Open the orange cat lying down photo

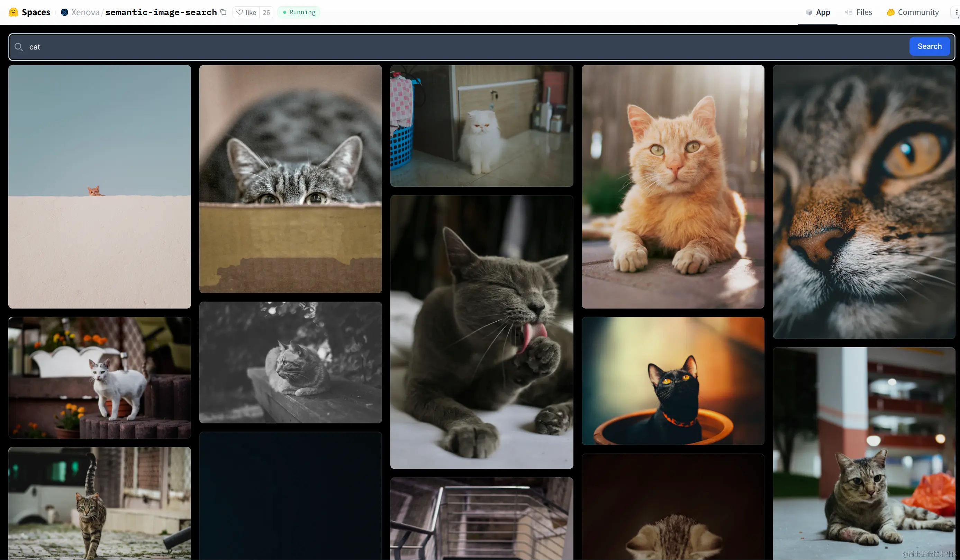pyautogui.click(x=673, y=186)
